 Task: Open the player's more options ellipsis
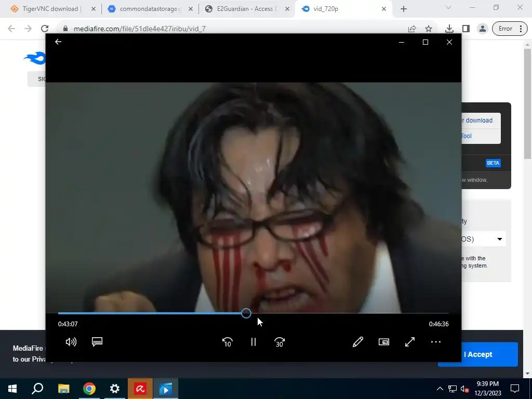(x=436, y=342)
